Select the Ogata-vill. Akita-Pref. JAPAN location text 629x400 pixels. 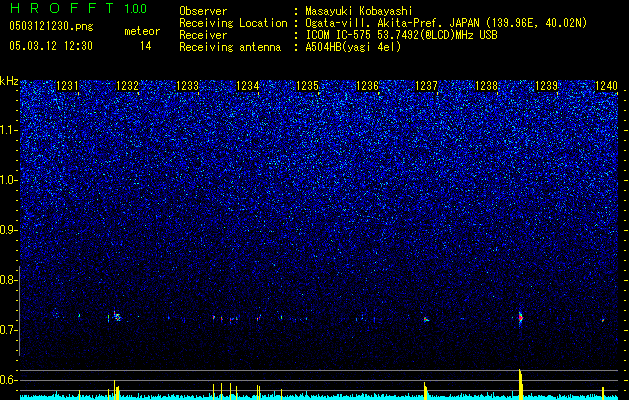(446, 23)
